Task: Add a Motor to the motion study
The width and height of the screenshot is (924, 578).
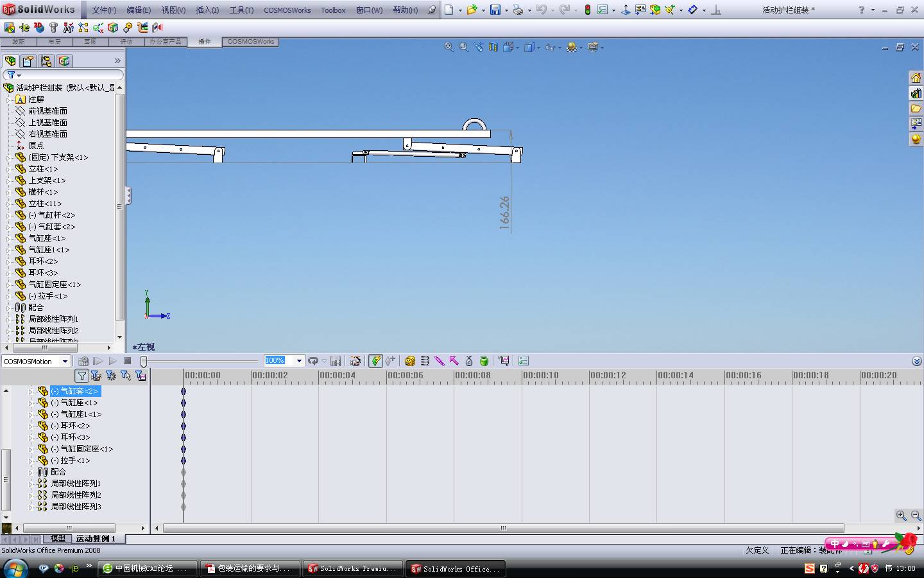Action: [x=410, y=361]
